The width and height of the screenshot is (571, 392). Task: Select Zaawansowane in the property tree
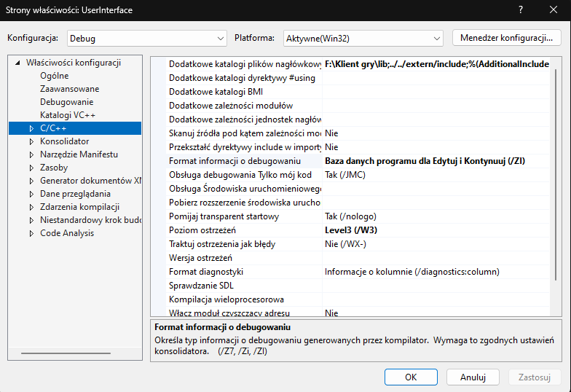[x=69, y=89]
